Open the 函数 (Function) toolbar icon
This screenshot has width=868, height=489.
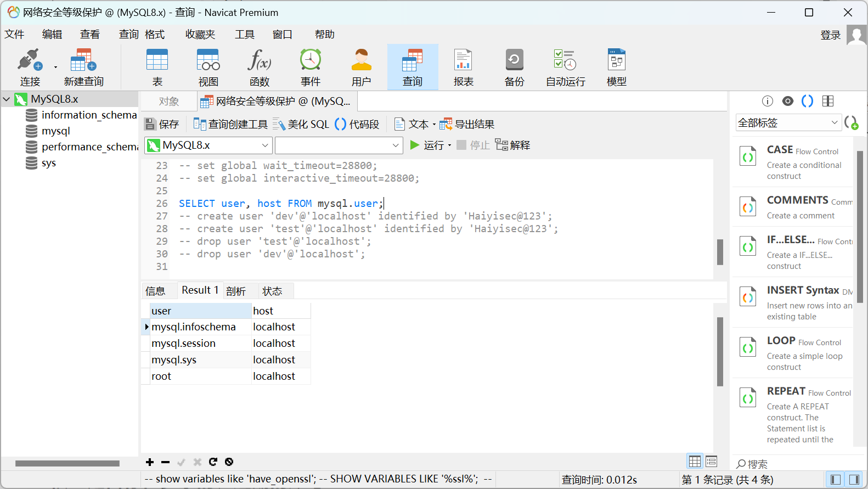point(260,67)
